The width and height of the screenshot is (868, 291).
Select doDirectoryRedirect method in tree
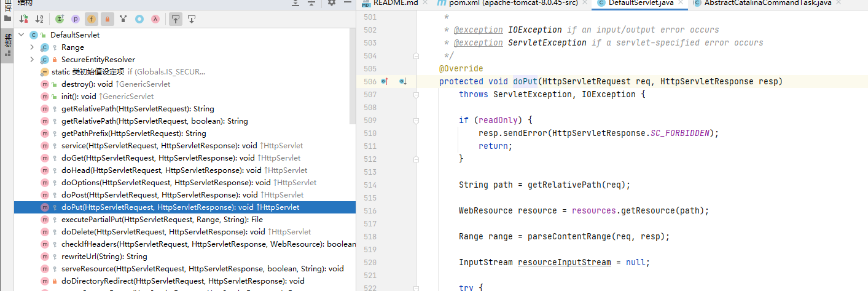[184, 281]
